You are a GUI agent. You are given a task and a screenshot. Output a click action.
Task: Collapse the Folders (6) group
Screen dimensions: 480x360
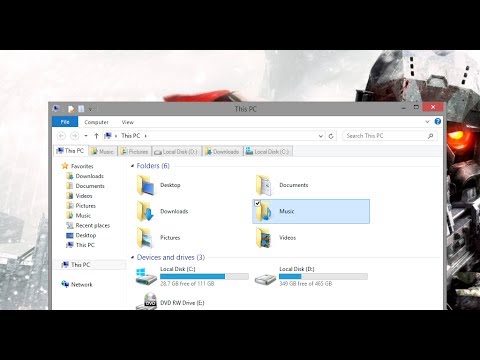132,166
